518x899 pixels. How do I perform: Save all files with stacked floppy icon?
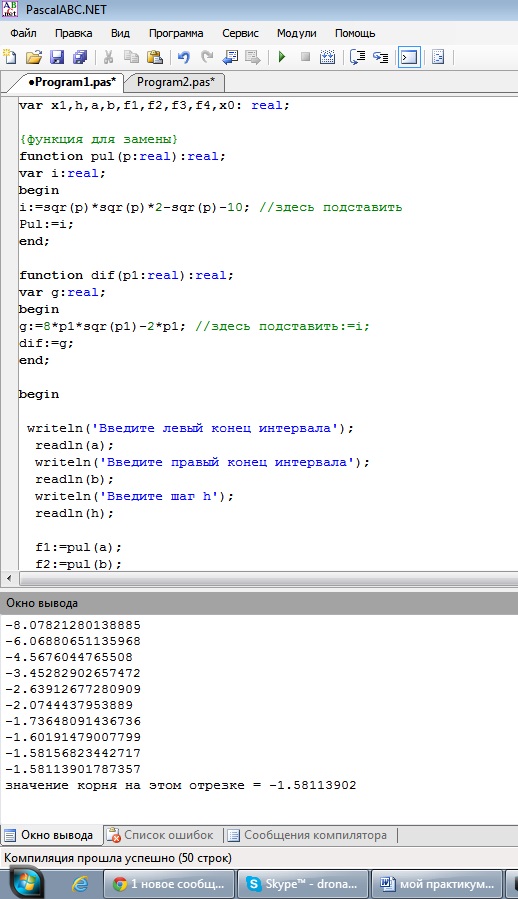79,57
